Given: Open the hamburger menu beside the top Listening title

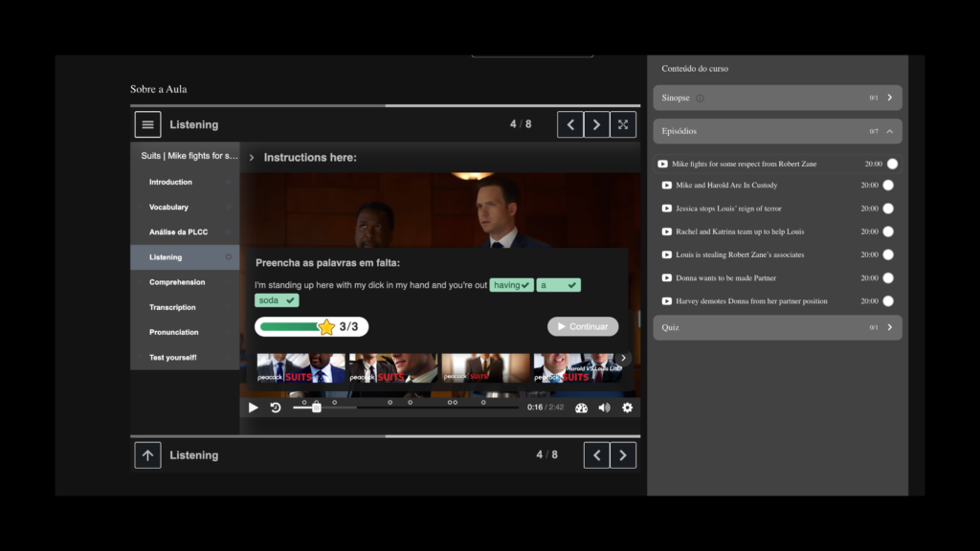Looking at the screenshot, I should point(147,124).
